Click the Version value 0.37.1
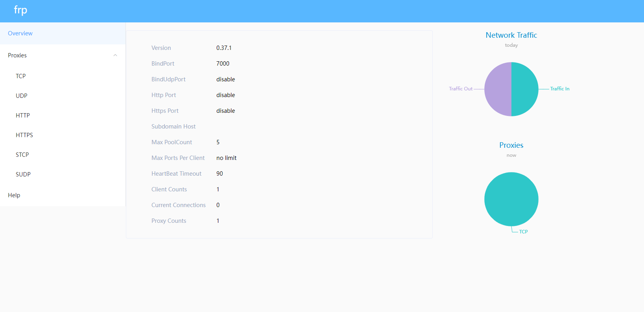This screenshot has height=312, width=644. click(x=224, y=48)
